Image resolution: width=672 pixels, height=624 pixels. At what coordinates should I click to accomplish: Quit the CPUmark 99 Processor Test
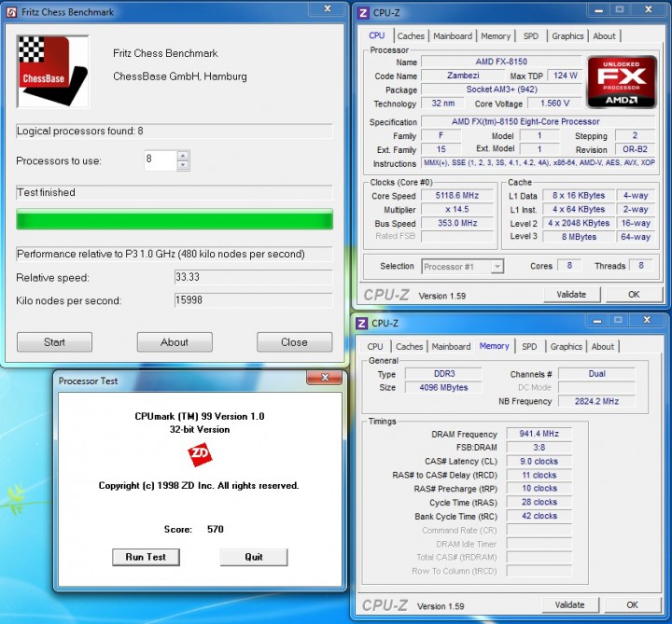(254, 557)
